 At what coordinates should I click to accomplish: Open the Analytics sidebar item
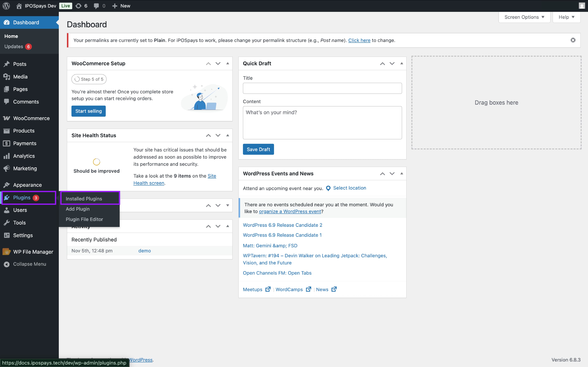click(x=24, y=156)
